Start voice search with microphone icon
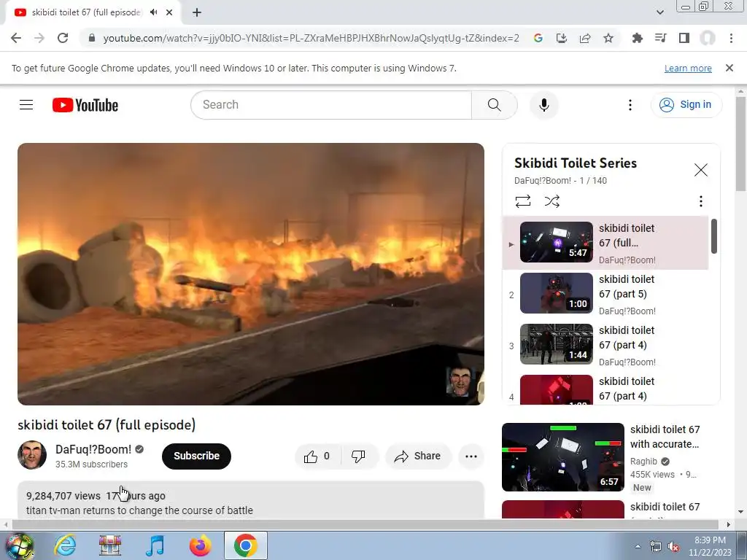This screenshot has height=560, width=747. point(543,105)
